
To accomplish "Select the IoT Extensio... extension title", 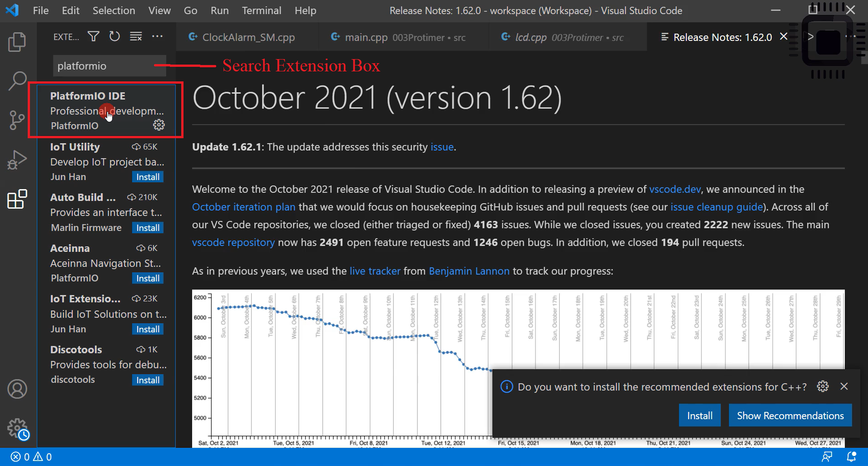I will (85, 299).
